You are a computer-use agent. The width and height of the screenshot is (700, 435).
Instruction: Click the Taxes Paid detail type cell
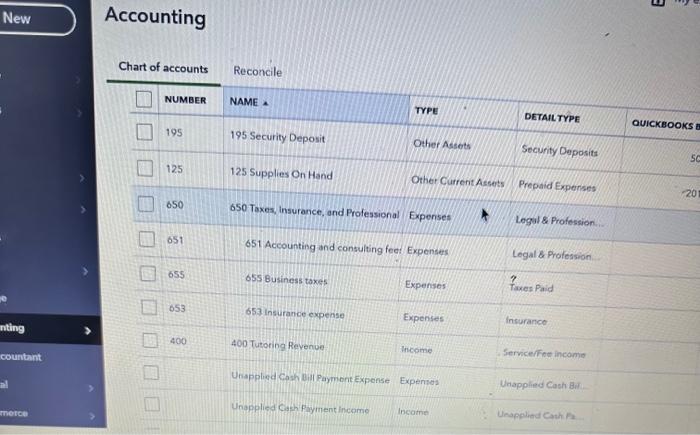tap(531, 288)
